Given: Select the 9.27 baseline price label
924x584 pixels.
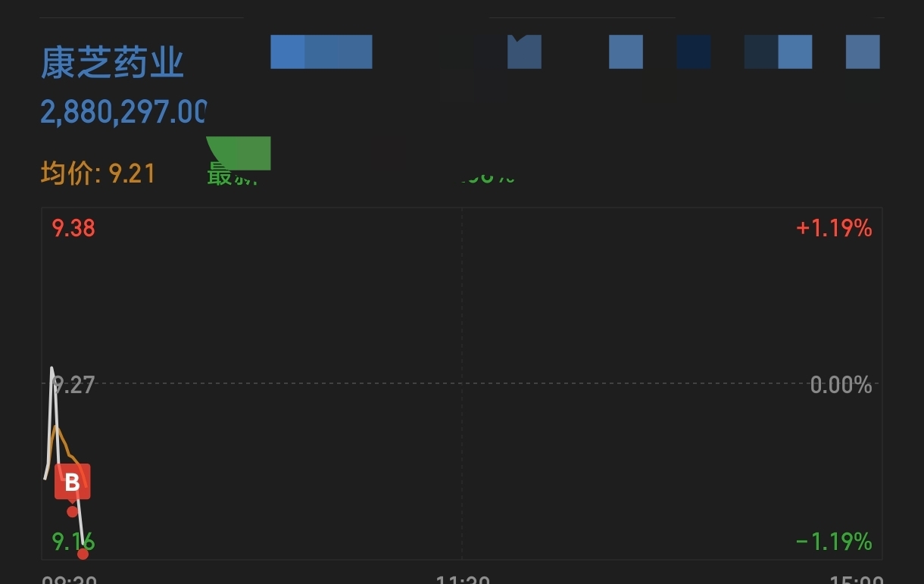Looking at the screenshot, I should click(x=73, y=385).
